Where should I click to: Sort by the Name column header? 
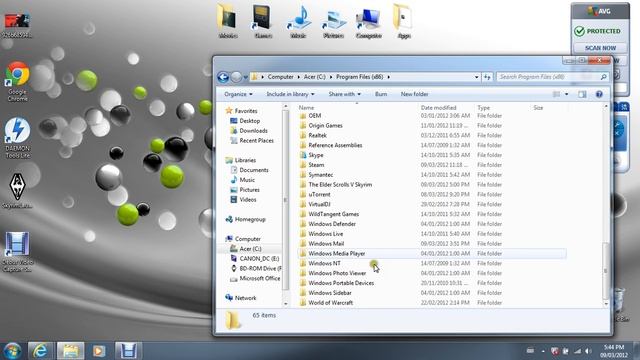tap(307, 108)
